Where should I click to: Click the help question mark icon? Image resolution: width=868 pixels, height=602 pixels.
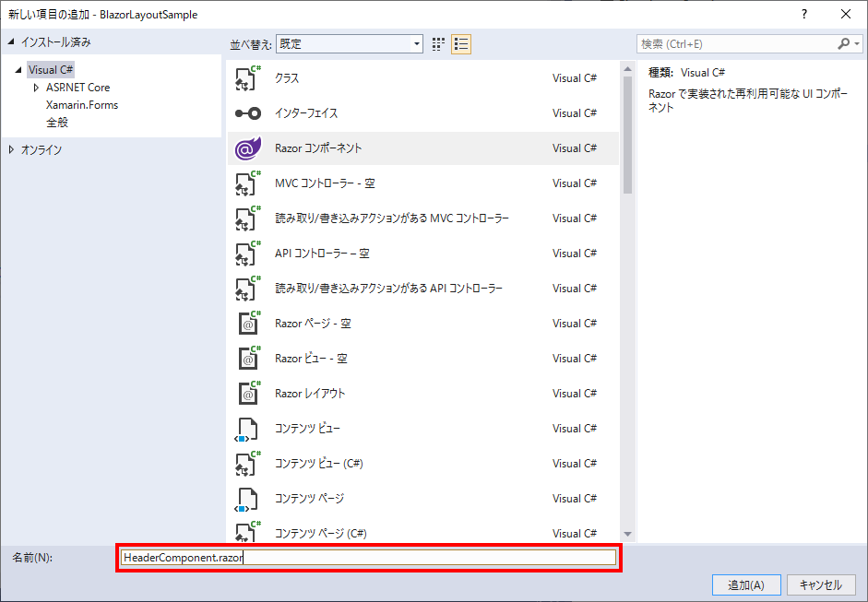(803, 14)
